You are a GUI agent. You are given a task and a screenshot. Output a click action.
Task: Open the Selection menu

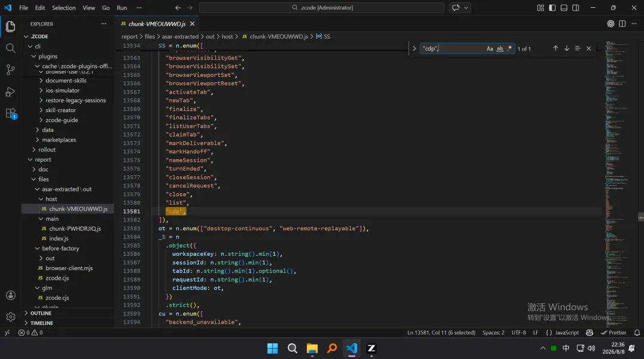tap(64, 7)
